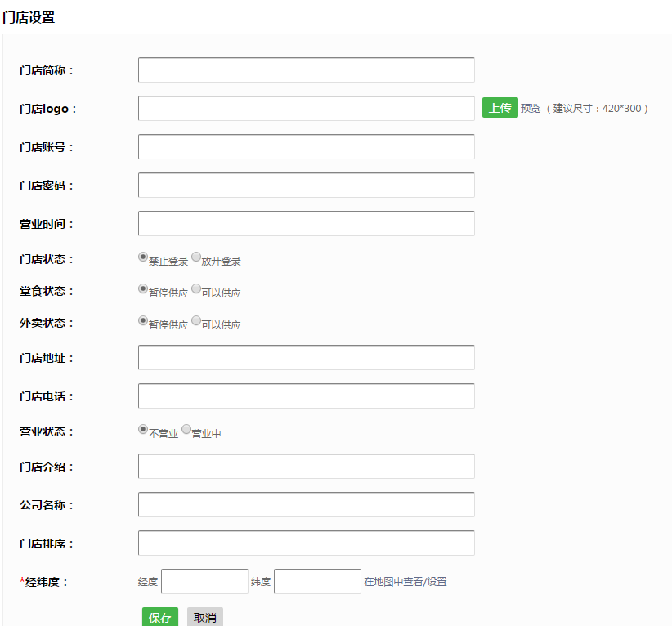Click the 纬度 latitude input field
672x626 pixels.
pyautogui.click(x=316, y=582)
